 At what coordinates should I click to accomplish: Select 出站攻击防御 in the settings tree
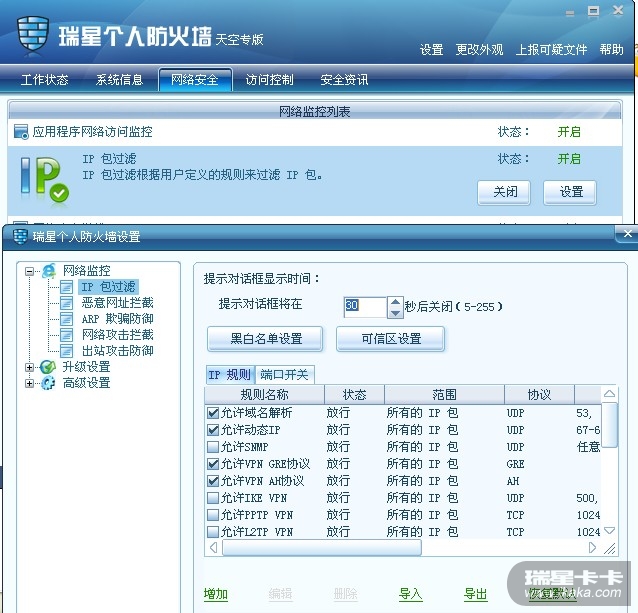pos(117,351)
